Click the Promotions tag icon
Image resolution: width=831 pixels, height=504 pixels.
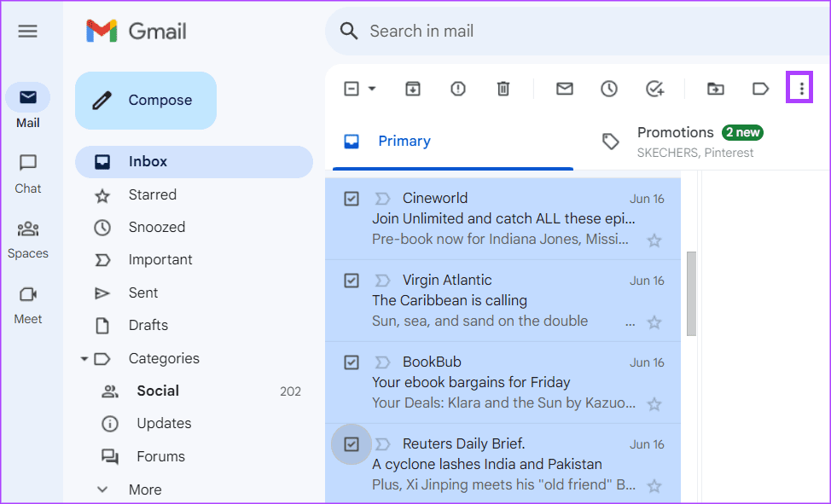pos(611,142)
